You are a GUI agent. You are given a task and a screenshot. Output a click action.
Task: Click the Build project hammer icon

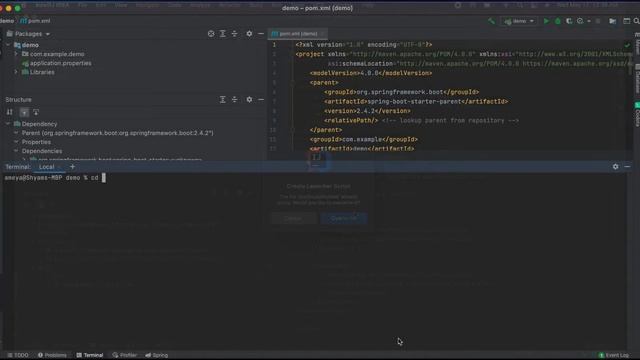491,21
